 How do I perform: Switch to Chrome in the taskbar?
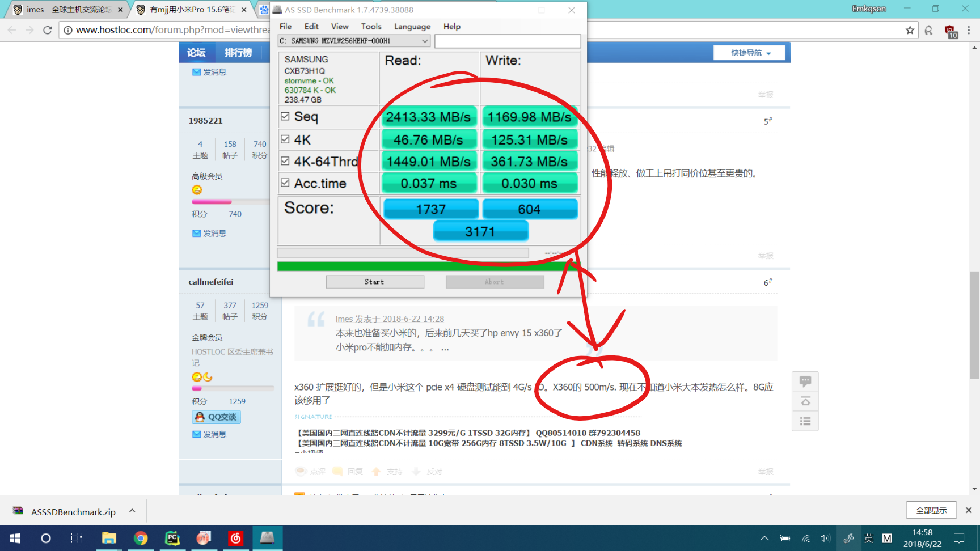pos(141,538)
